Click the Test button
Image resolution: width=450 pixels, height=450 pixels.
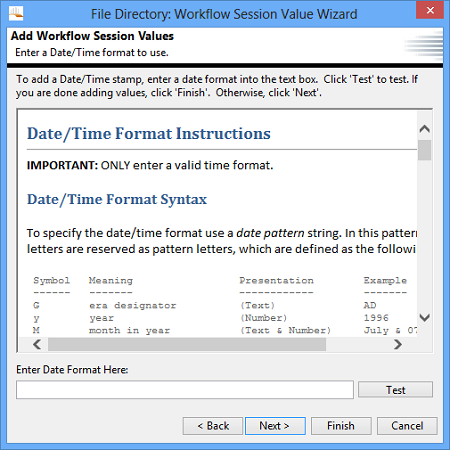396,390
